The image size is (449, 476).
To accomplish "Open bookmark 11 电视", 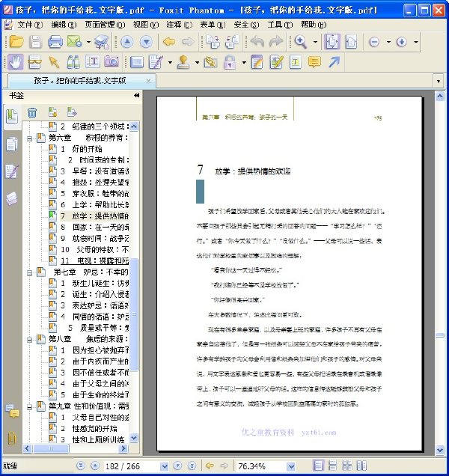I will (94, 260).
